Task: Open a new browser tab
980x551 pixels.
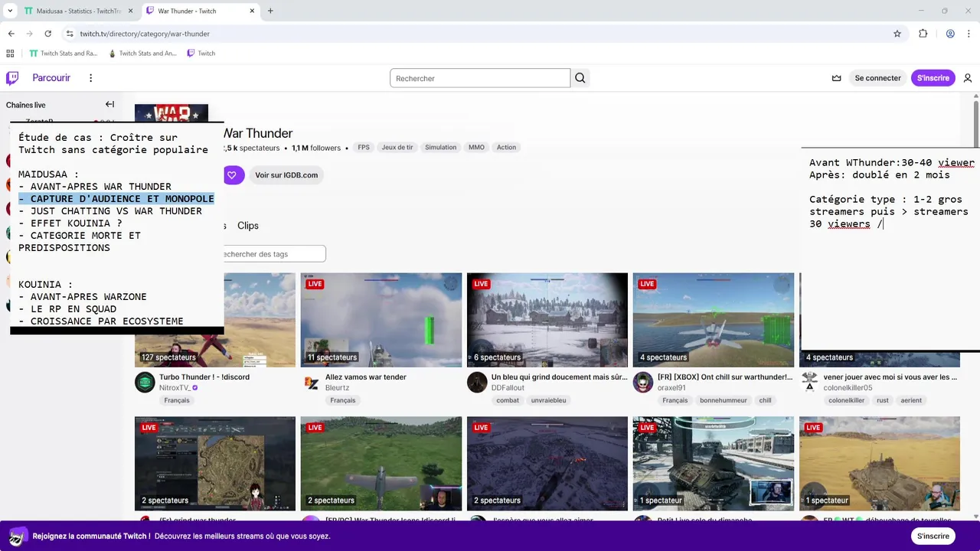Action: coord(270,11)
